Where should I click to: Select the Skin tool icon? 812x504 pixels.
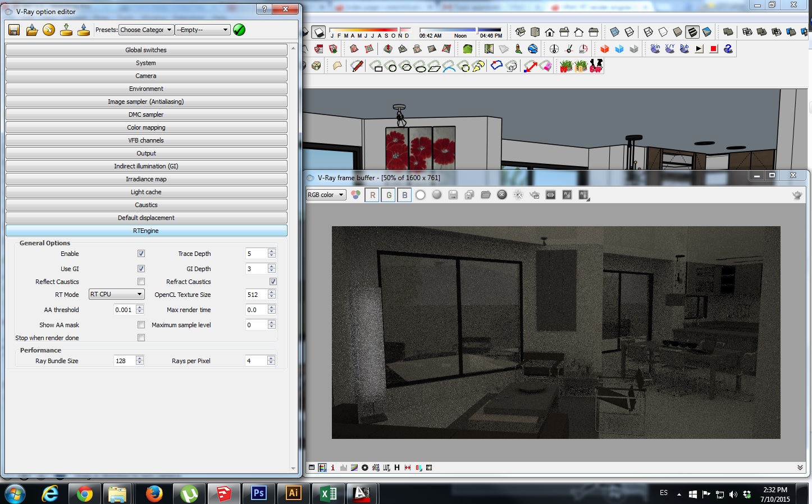coord(655,49)
